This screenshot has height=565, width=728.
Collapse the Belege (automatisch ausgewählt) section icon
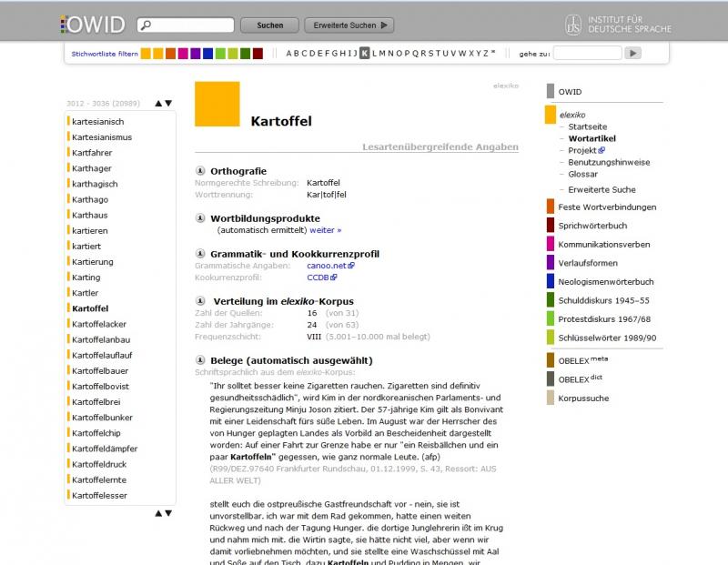200,359
